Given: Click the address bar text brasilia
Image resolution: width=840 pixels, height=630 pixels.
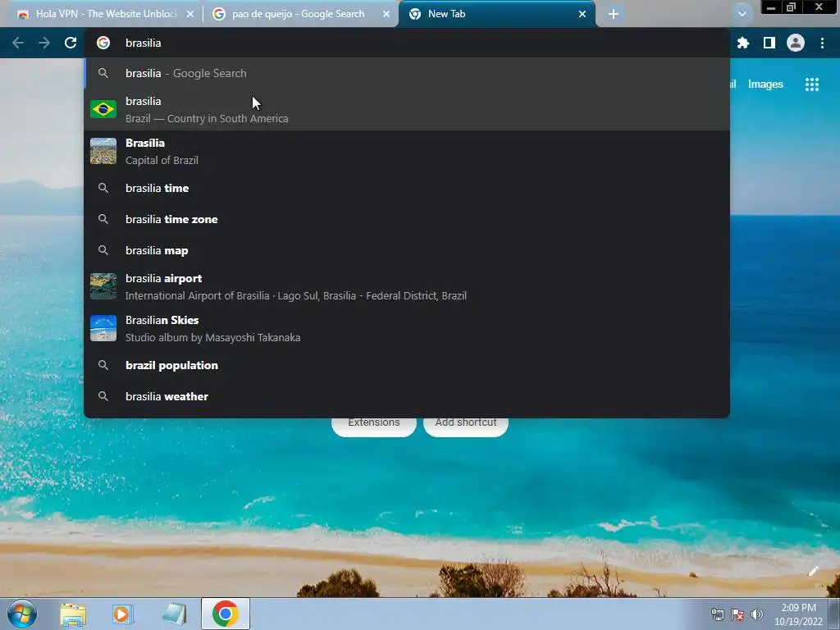Looking at the screenshot, I should (x=143, y=43).
